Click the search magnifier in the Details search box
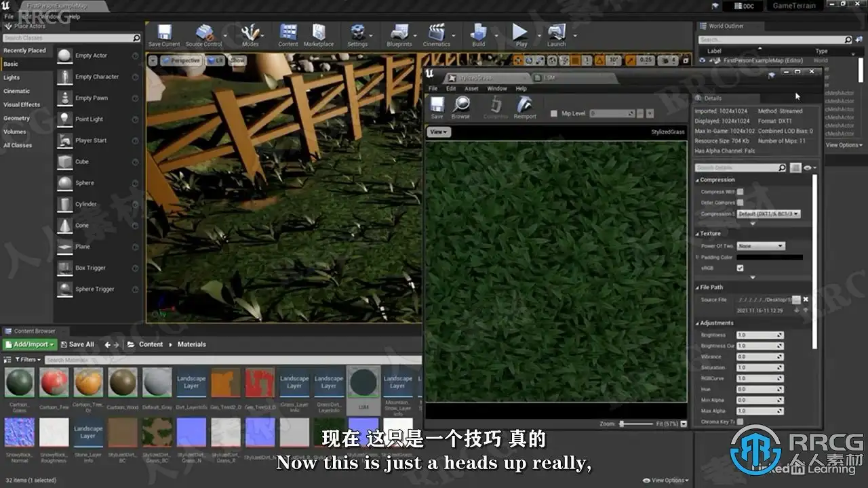Image resolution: width=868 pixels, height=488 pixels. [x=782, y=167]
